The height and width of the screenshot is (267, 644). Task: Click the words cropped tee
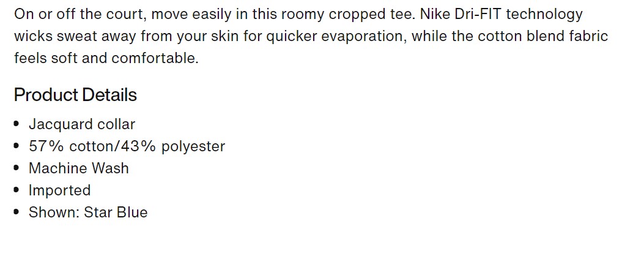click(x=371, y=14)
